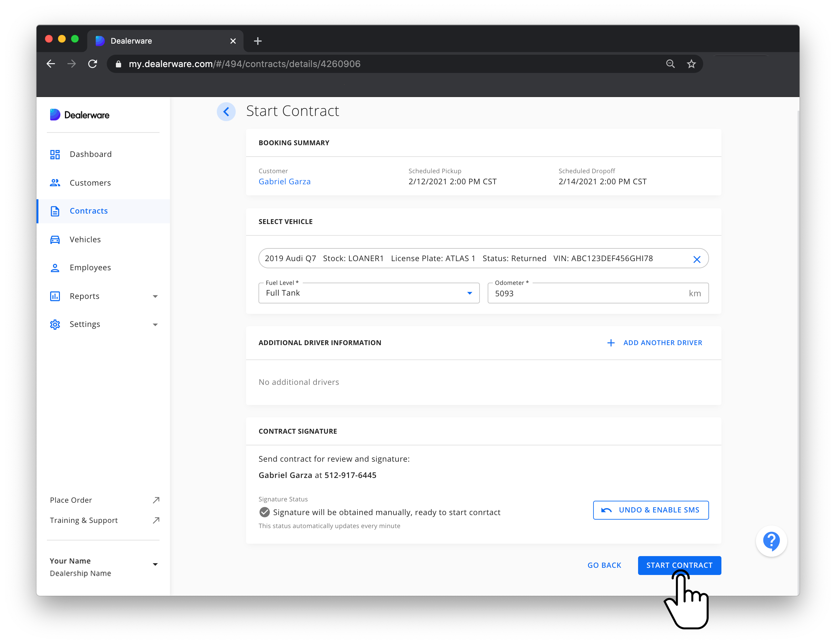This screenshot has height=644, width=836.
Task: Open the Gabriel Garza customer link
Action: click(285, 181)
